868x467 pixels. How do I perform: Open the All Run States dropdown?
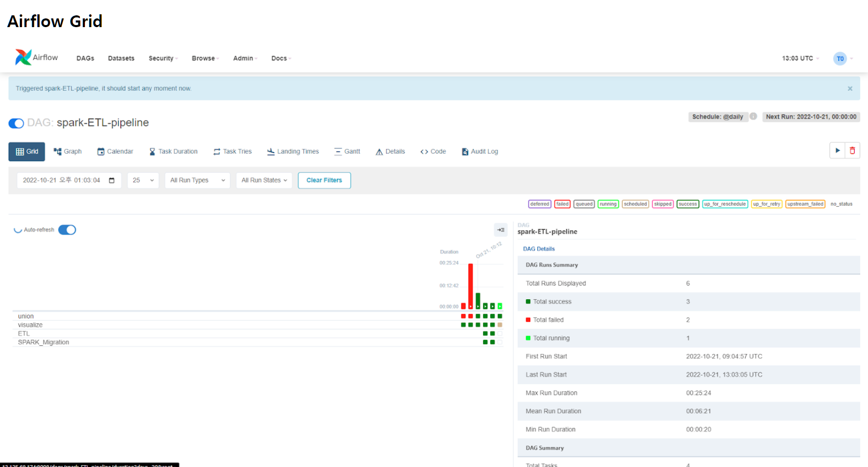[264, 180]
